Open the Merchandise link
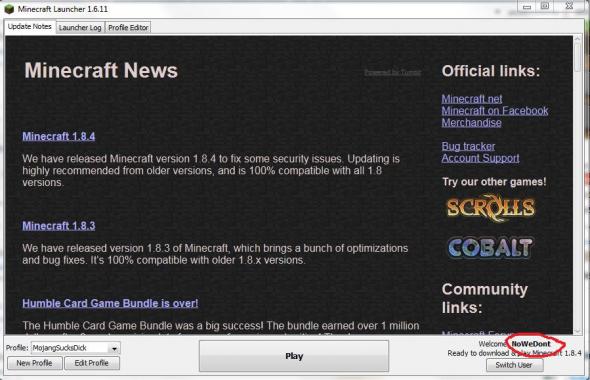The width and height of the screenshot is (590, 380). pyautogui.click(x=471, y=123)
